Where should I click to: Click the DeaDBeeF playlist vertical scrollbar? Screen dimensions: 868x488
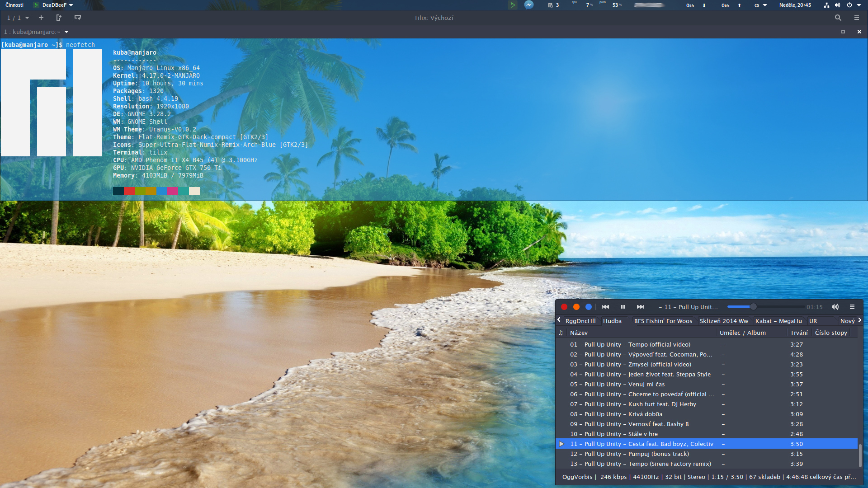click(x=860, y=455)
